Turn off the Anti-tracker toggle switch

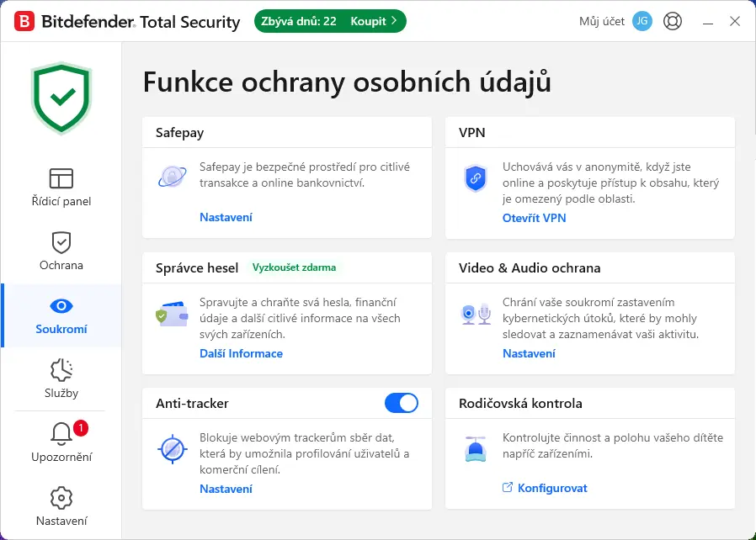tap(401, 403)
